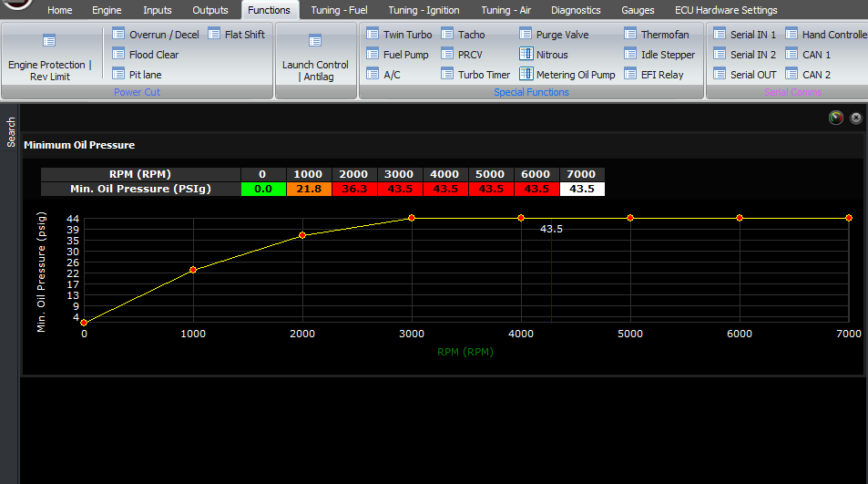Open Purge Valve function
This screenshot has width=868, height=484.
(x=554, y=35)
